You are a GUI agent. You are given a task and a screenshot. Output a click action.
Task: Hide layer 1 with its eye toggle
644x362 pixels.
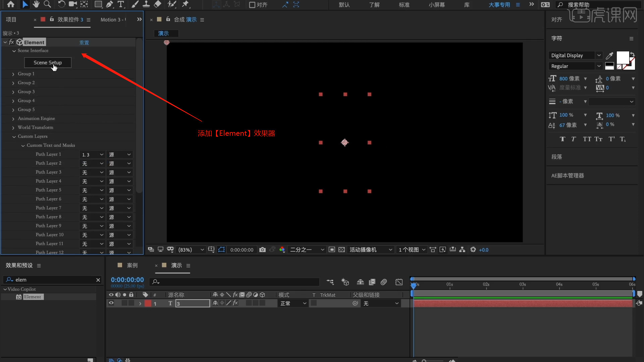[111, 303]
